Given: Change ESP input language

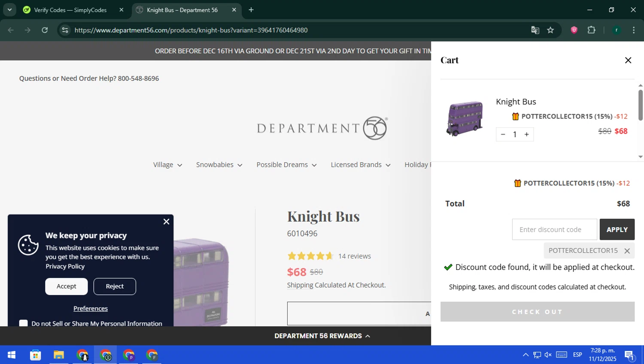Looking at the screenshot, I should pyautogui.click(x=577, y=355).
